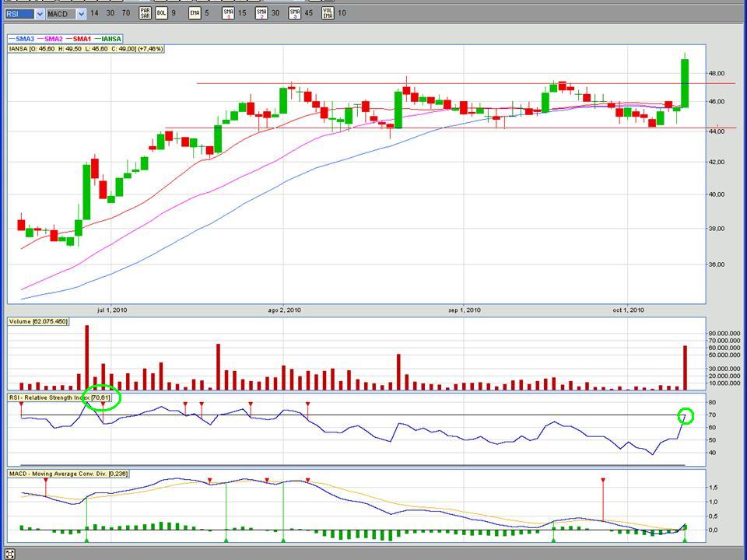
Task: Click the IANSA price info label
Action: click(x=86, y=49)
